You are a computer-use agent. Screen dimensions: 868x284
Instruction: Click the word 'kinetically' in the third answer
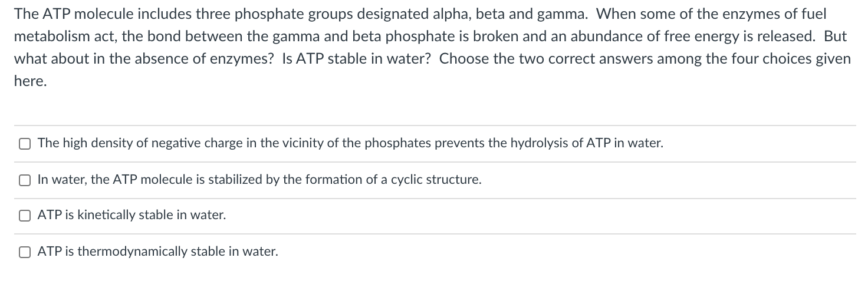pos(101,216)
